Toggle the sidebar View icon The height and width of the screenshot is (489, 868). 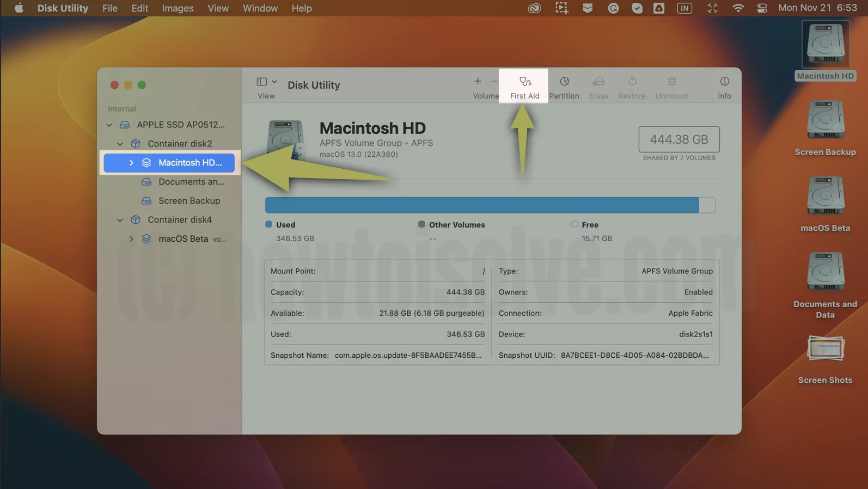point(262,82)
